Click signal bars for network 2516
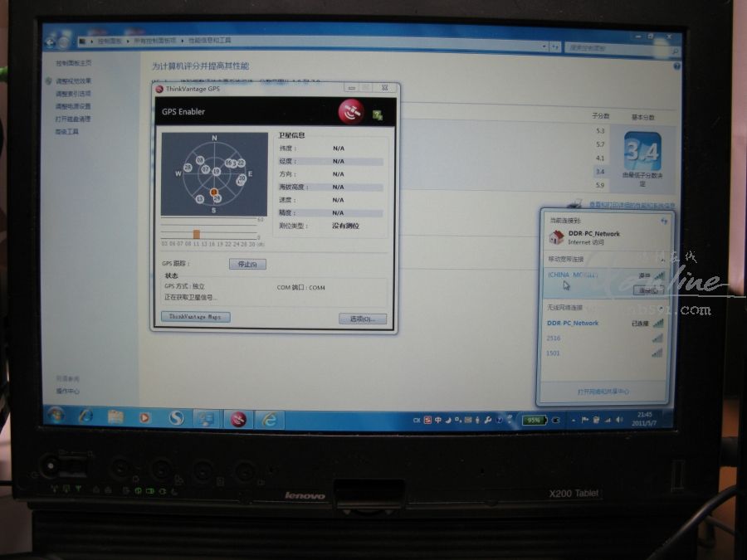 657,338
